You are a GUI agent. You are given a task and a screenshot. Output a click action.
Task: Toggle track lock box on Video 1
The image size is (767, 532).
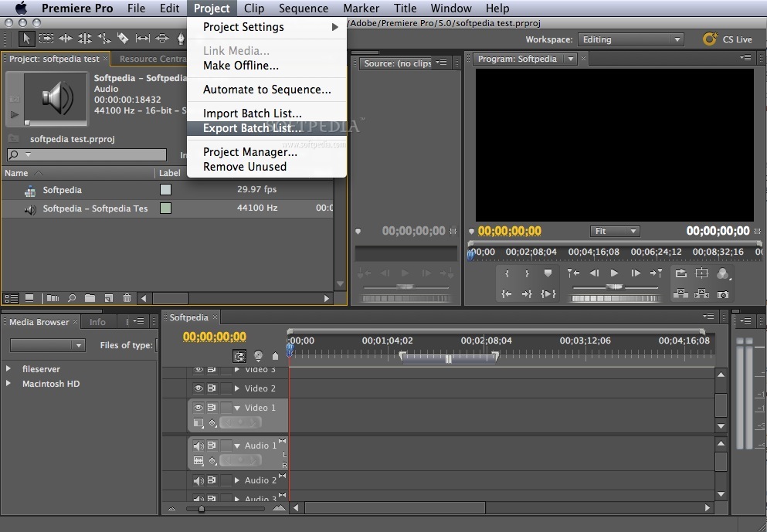click(226, 407)
